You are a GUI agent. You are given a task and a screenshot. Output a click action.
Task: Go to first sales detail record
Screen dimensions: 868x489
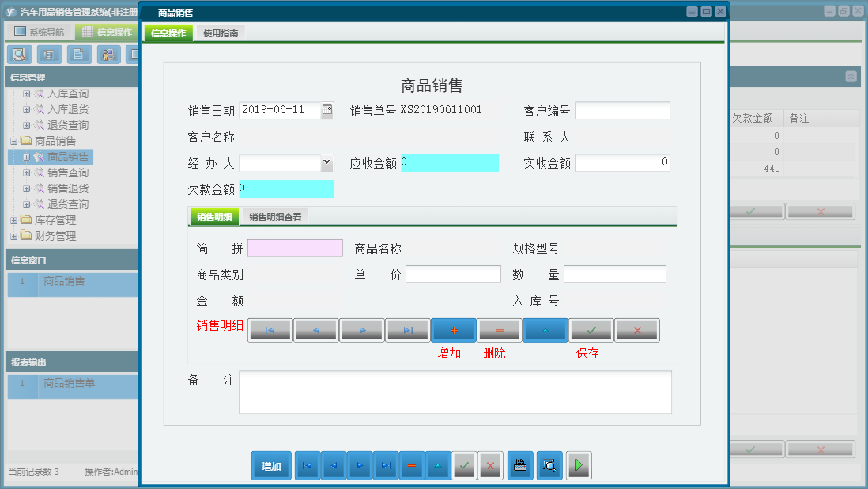(270, 330)
